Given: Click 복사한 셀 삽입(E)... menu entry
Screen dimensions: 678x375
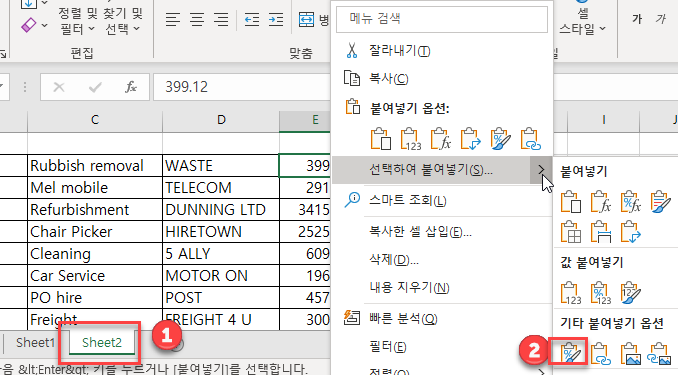Looking at the screenshot, I should point(420,232).
